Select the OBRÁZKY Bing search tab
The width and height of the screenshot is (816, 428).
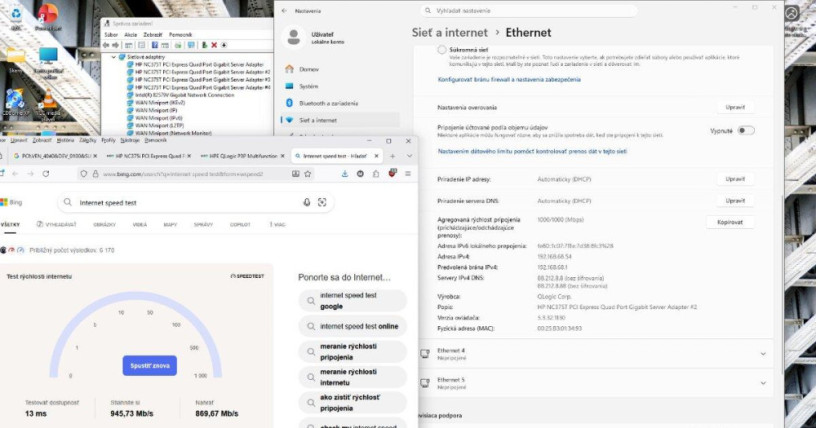pos(105,224)
